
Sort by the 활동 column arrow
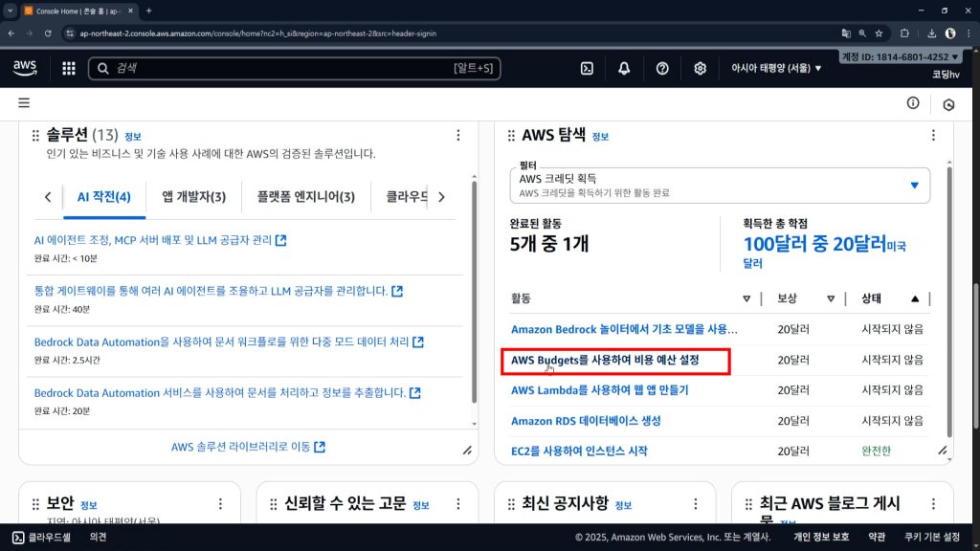[746, 298]
